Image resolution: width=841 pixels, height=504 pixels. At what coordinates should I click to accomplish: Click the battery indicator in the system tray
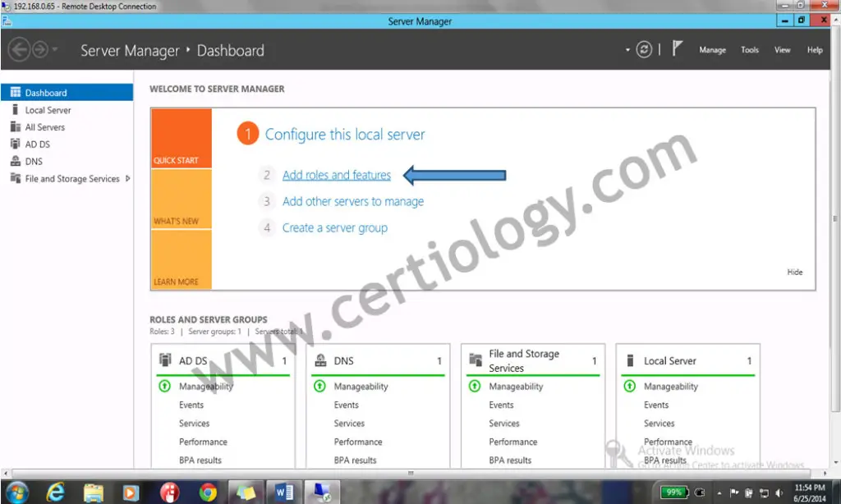click(x=673, y=493)
